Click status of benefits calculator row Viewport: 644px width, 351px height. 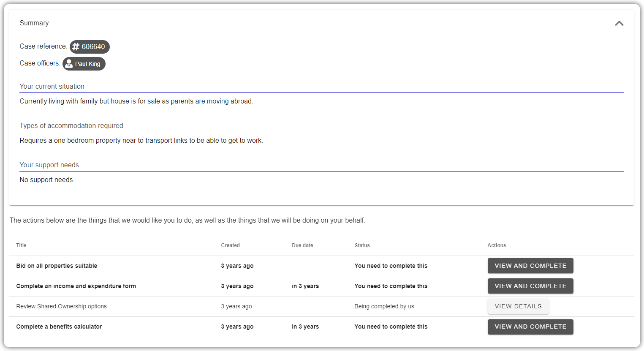click(391, 327)
